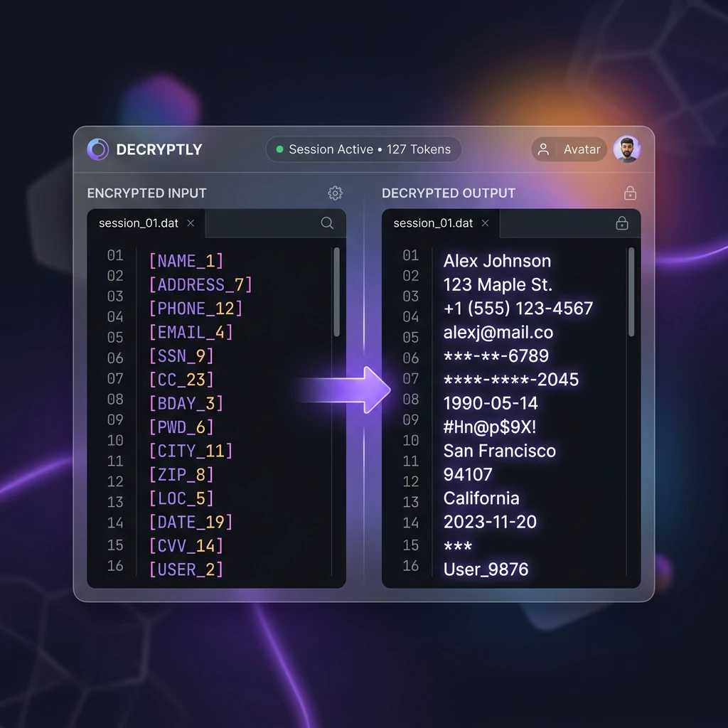Select output panel session_01.dat tab

441,223
